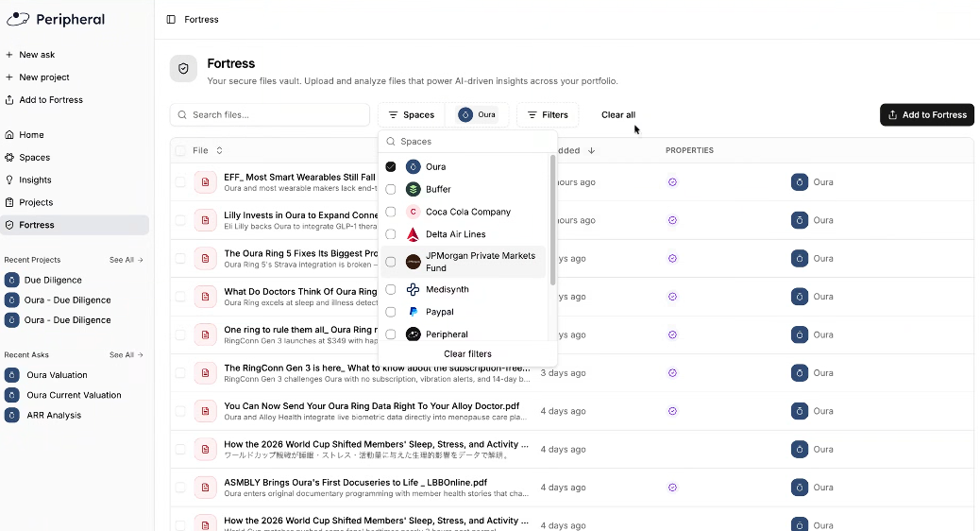The image size is (980, 531).
Task: Click the PDF icon for ASMBLY Brings Oura's First Docuseries
Action: click(x=205, y=488)
